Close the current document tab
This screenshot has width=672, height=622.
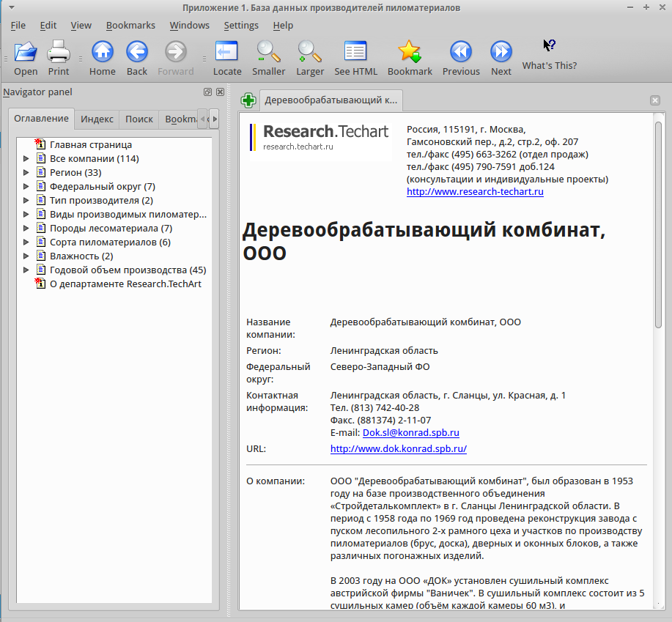click(x=655, y=100)
